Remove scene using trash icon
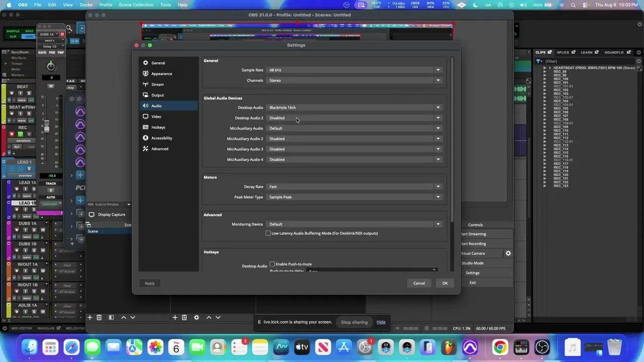This screenshot has width=644, height=362. click(99, 317)
